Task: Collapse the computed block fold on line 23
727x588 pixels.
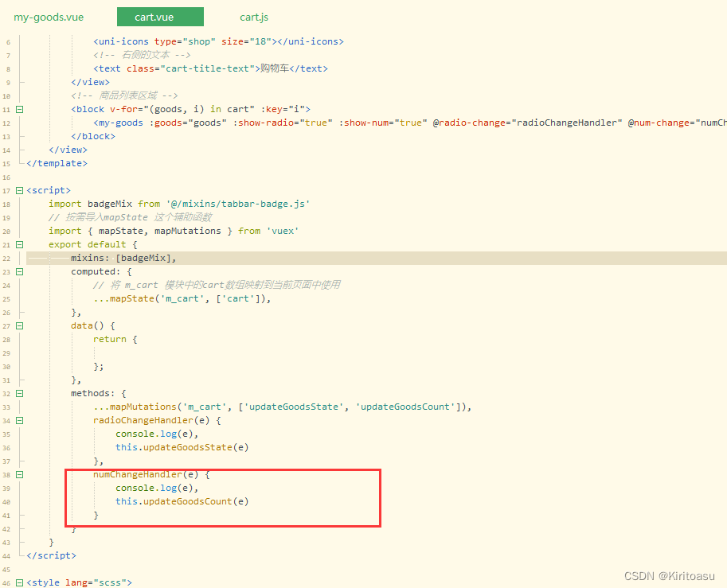Action: 19,271
